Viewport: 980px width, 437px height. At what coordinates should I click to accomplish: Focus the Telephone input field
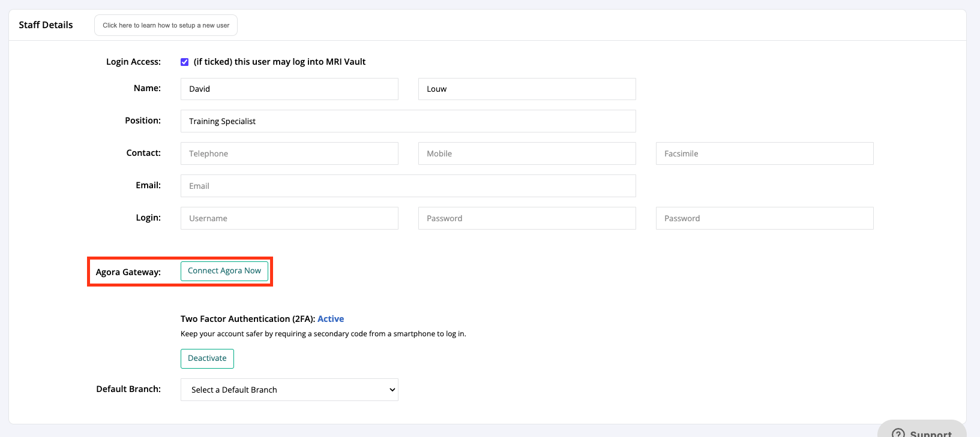[x=289, y=153]
